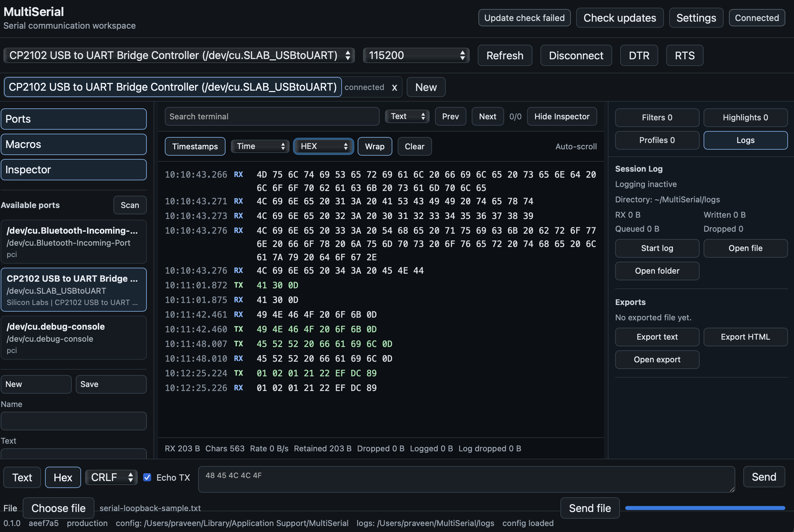Click the Disconnect button
Screen dimensions: 794x532
576,55
